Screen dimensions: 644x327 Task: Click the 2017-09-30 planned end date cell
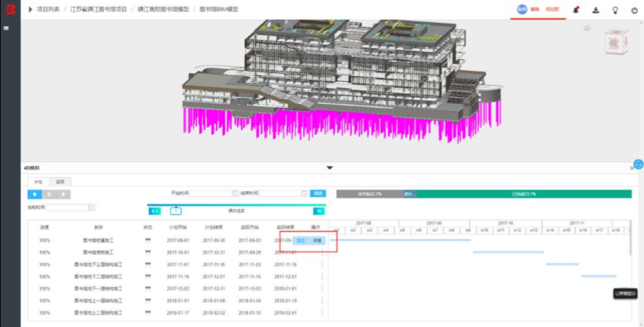[214, 240]
